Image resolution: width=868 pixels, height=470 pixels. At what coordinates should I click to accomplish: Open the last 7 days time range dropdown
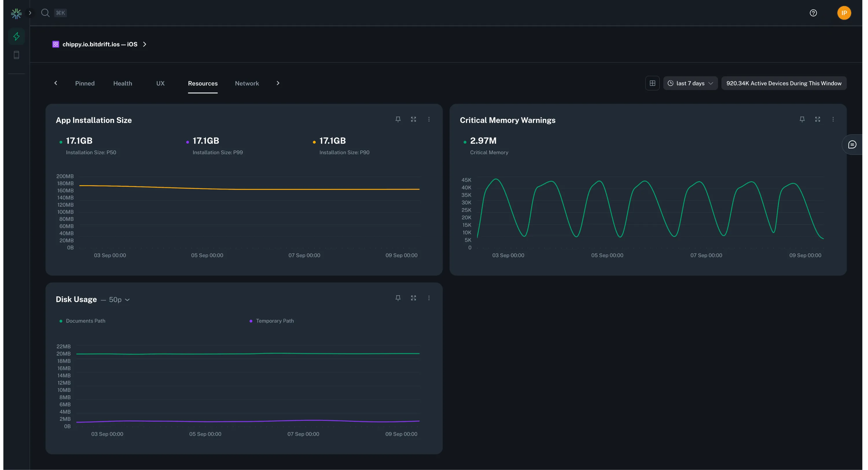[x=690, y=83]
